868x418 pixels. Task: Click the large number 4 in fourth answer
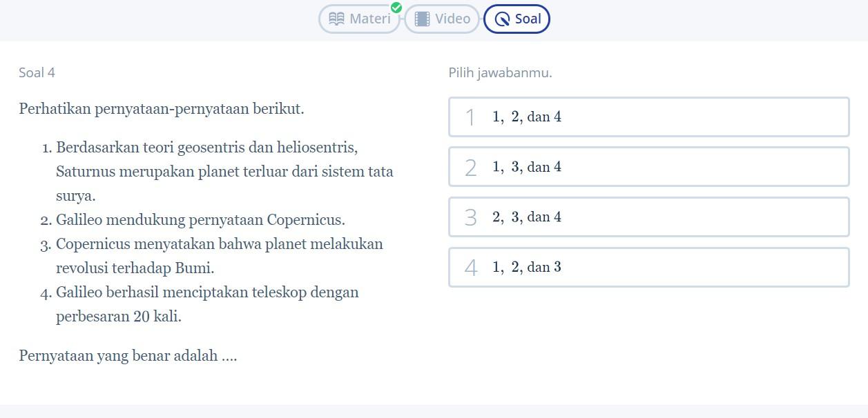pyautogui.click(x=471, y=268)
